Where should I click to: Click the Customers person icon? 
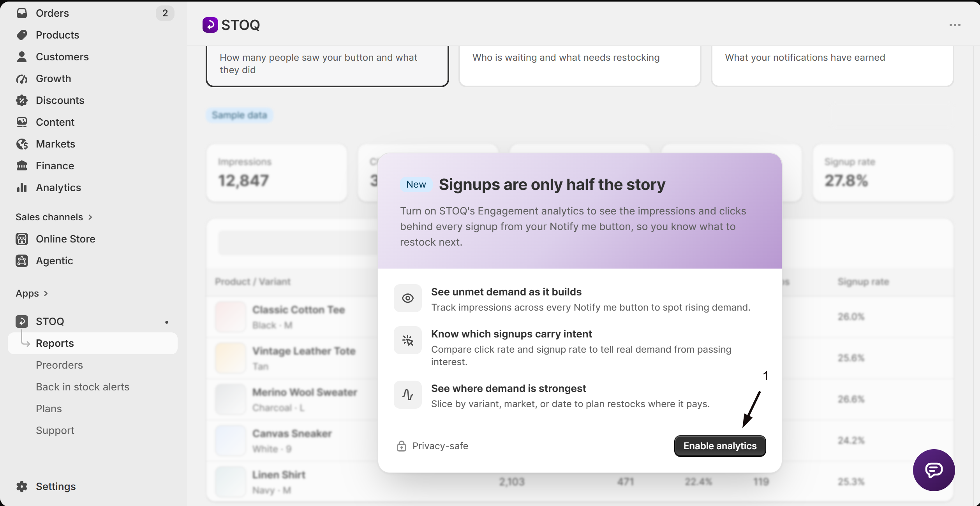tap(22, 57)
